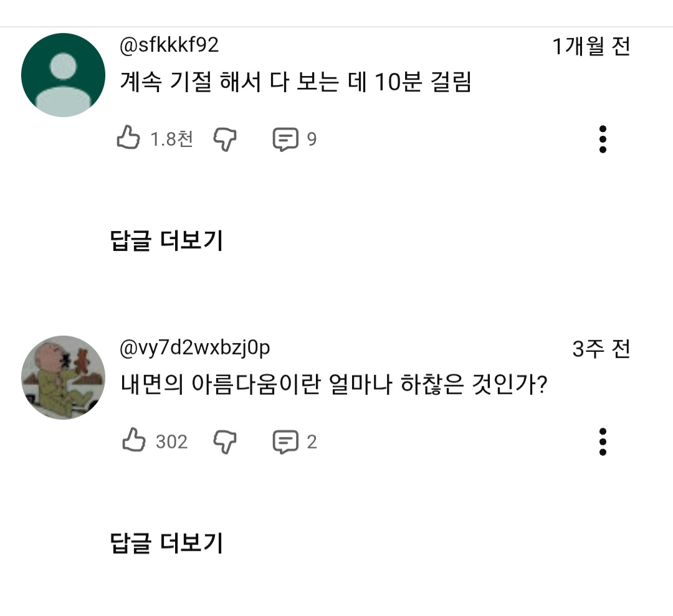Viewport: 673px width, 616px height.
Task: Click the '1개월 전' timestamp
Action: (591, 47)
